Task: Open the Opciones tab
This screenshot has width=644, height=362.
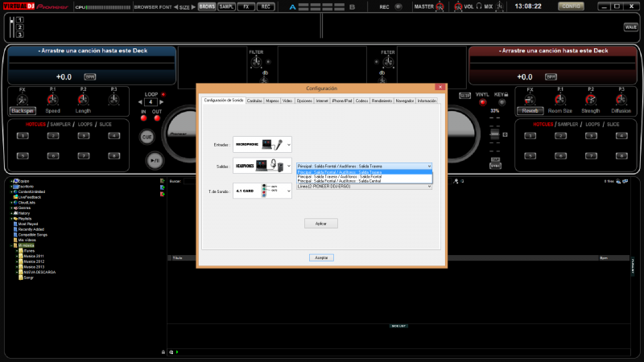Action: click(304, 101)
